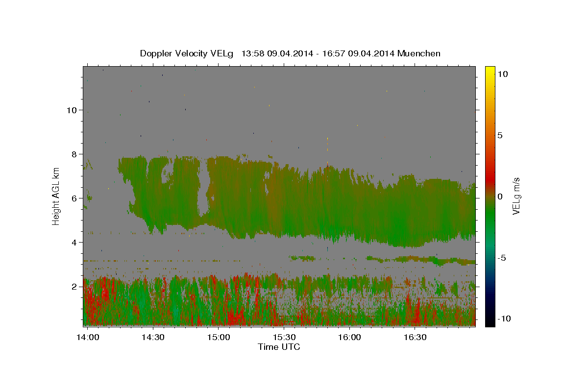
Task: Click the time tick label 14:00
Action: click(x=89, y=338)
